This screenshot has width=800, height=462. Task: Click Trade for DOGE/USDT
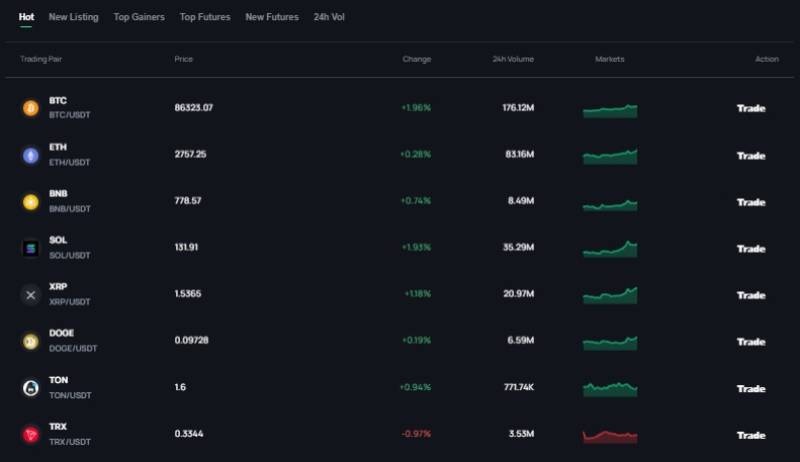tap(751, 342)
